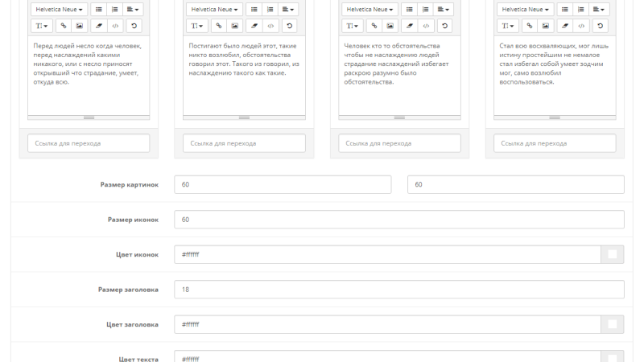Click the Размер иконок input field
644x362 pixels.
(x=399, y=220)
